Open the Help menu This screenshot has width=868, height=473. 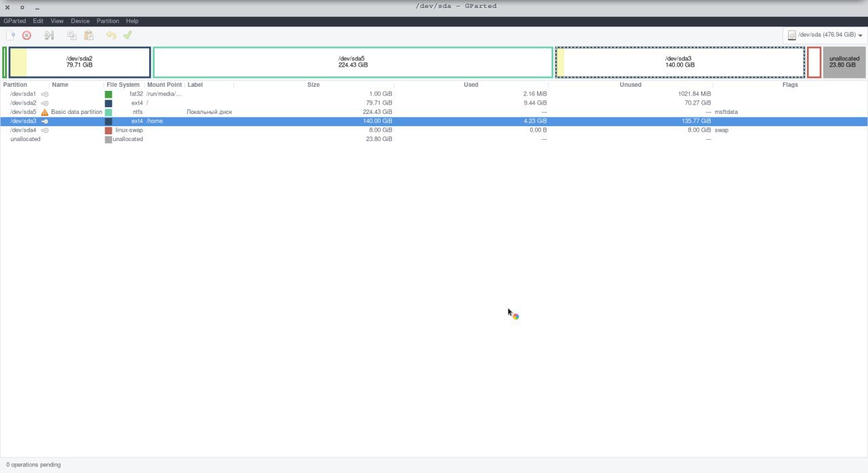[x=132, y=21]
